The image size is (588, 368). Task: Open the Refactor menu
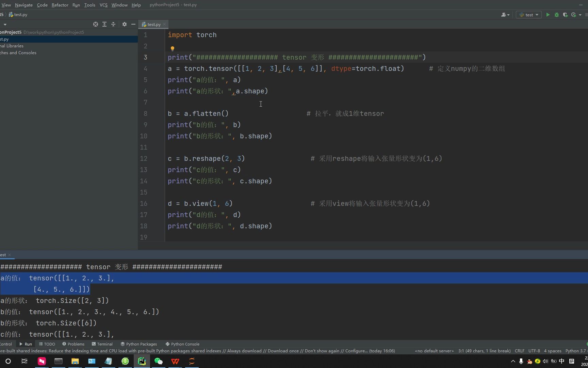coord(60,5)
